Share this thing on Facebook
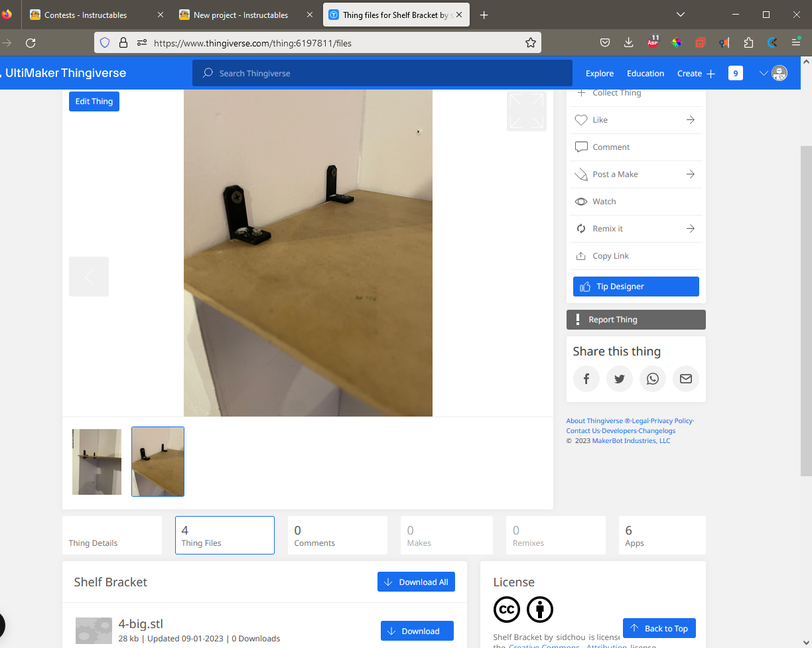The image size is (812, 648). 586,379
